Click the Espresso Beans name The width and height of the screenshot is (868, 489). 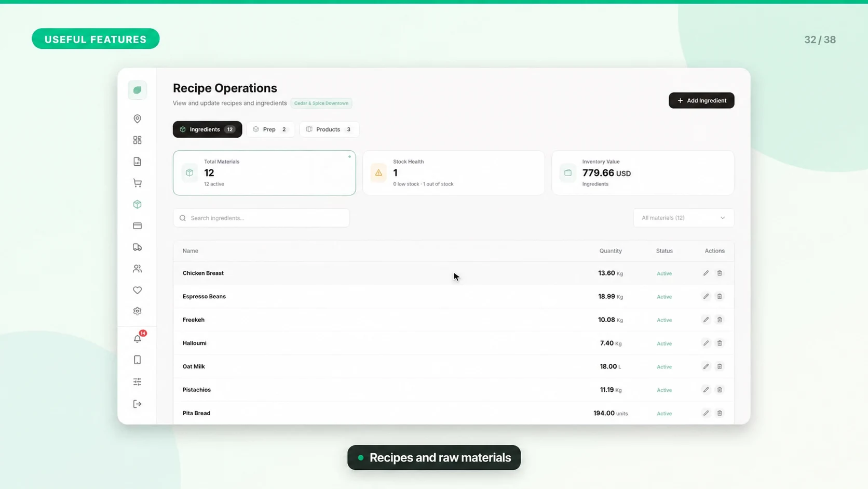(204, 296)
